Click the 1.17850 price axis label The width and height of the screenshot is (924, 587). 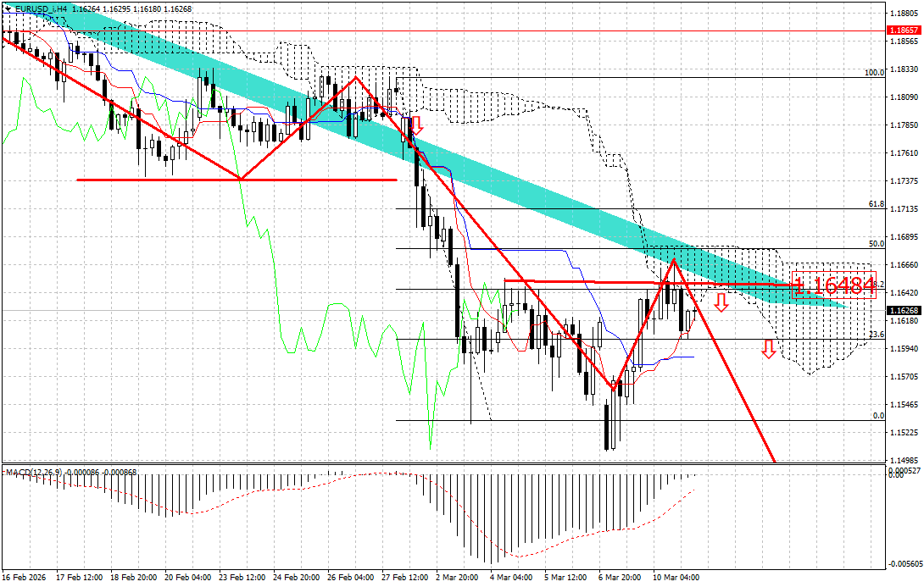[x=905, y=125]
